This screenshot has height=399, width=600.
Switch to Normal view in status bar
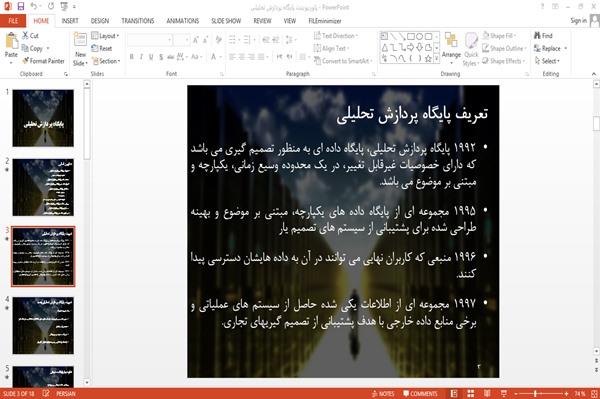(x=454, y=394)
